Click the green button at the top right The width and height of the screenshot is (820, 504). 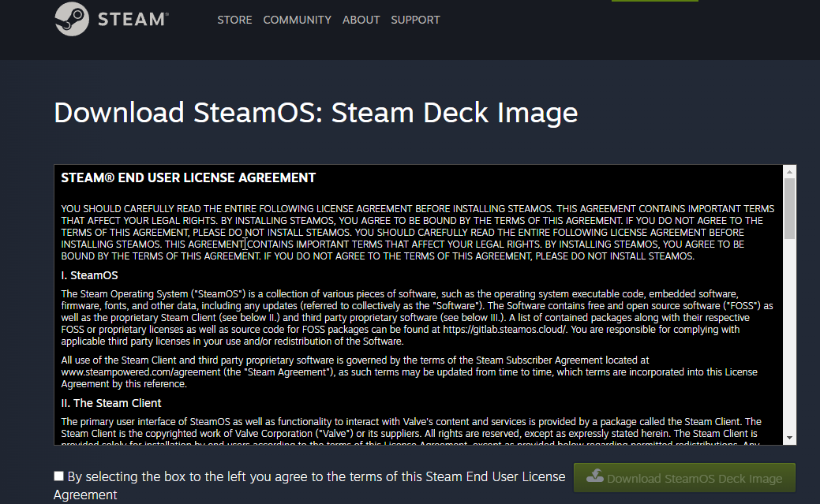point(653,2)
